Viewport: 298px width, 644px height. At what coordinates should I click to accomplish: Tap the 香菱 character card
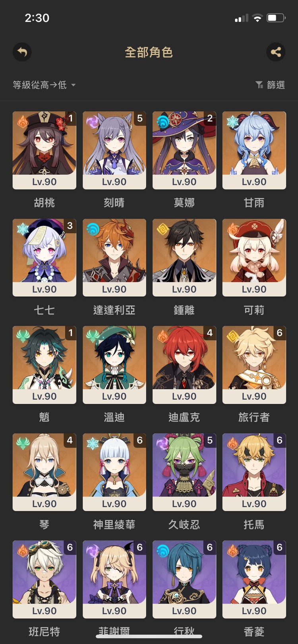pos(254,579)
